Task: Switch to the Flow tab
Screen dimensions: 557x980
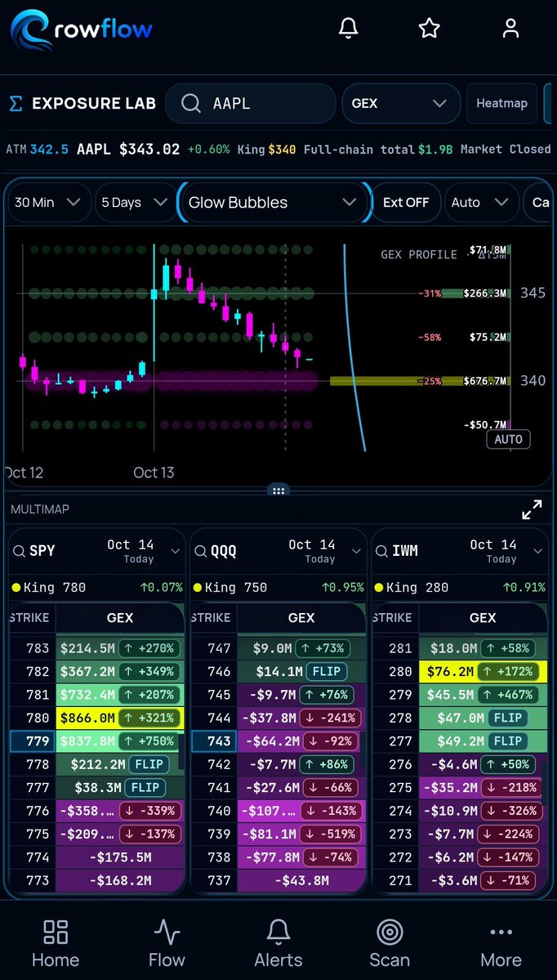Action: tap(167, 943)
